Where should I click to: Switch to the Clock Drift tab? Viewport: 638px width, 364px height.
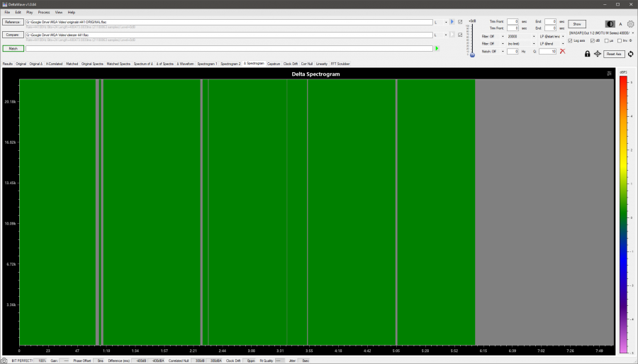(291, 64)
